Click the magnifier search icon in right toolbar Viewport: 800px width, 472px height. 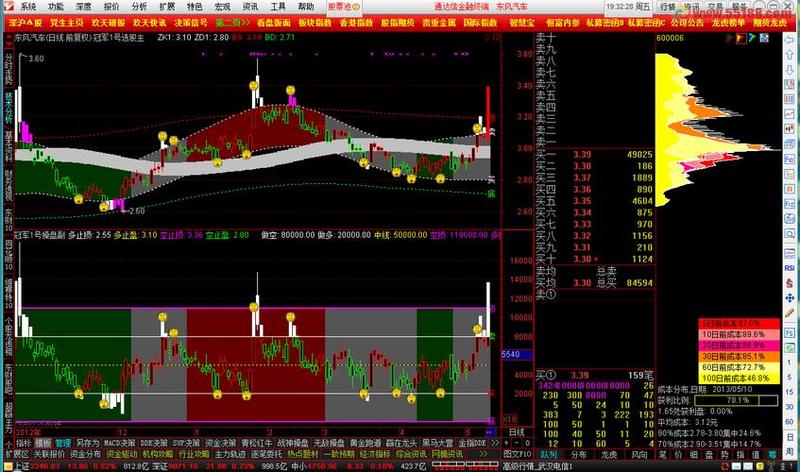point(789,234)
